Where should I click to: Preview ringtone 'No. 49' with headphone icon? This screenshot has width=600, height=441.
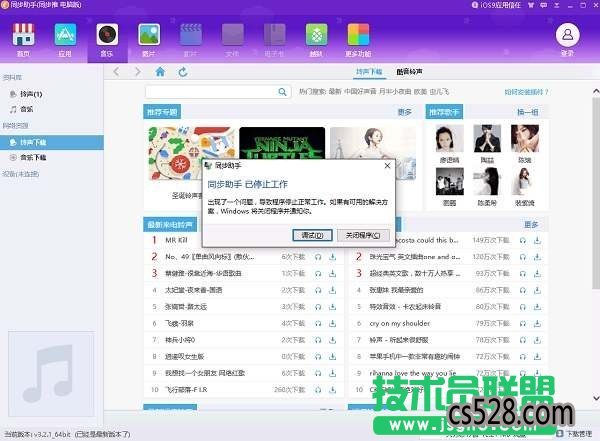(x=318, y=257)
